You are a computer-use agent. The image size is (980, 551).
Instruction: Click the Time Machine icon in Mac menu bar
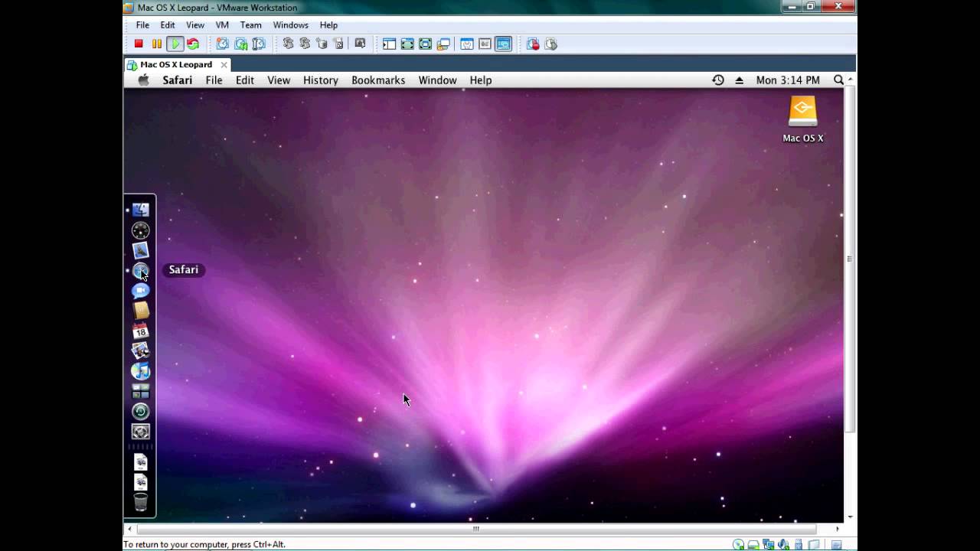coord(718,80)
